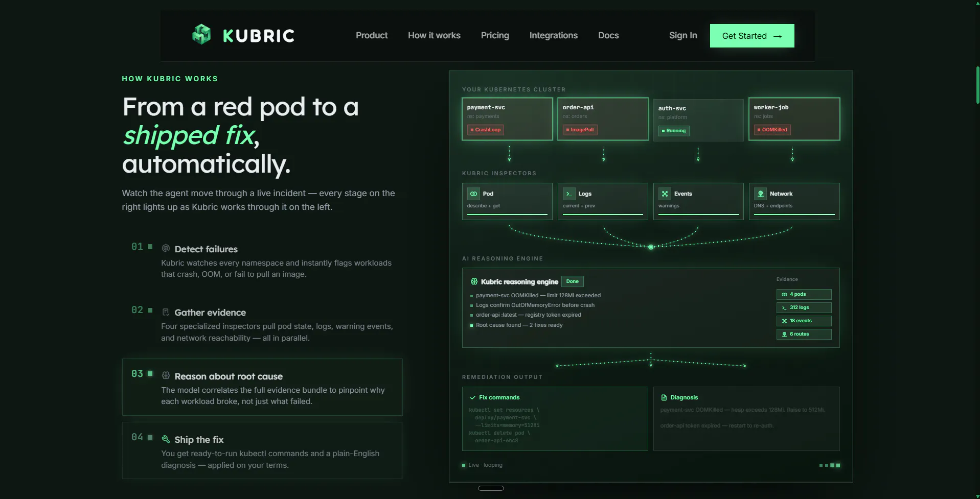Click the payment-svc pod card

point(507,119)
